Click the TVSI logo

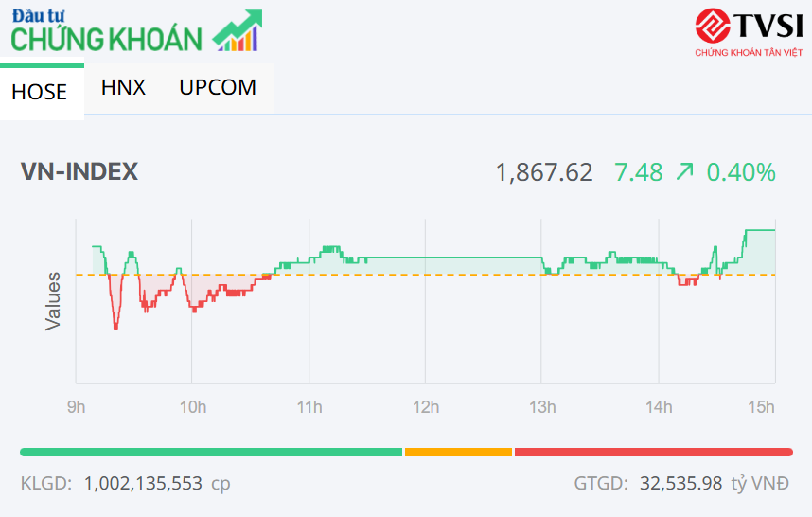(748, 33)
